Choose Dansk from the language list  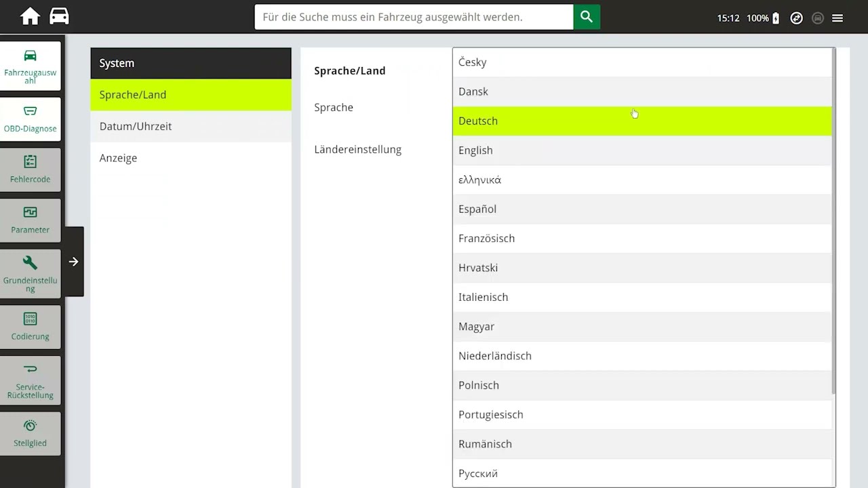coord(642,91)
